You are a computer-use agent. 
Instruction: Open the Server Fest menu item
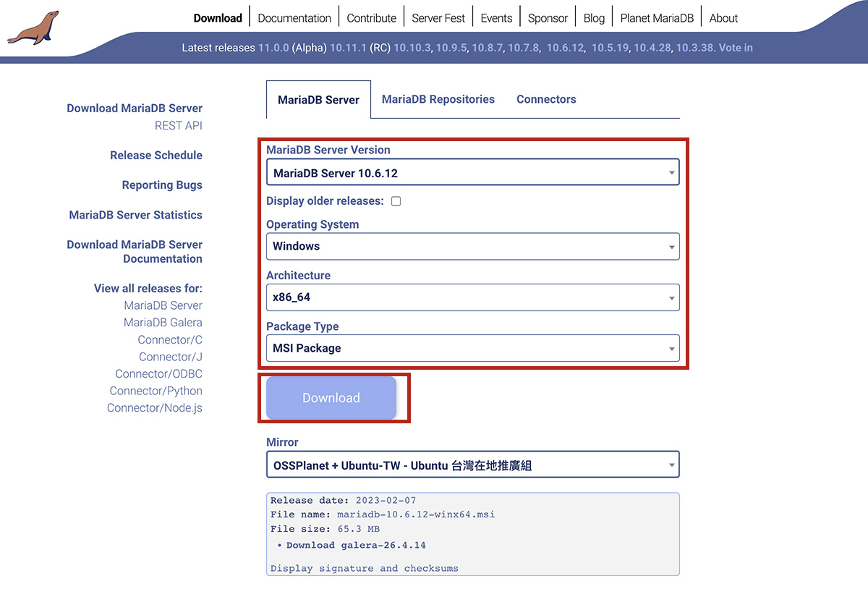pyautogui.click(x=438, y=18)
